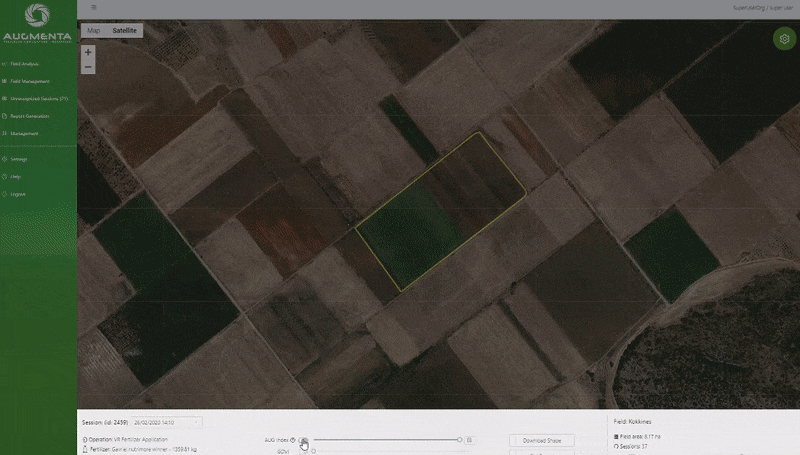Click the Sessions count icon

[616, 446]
